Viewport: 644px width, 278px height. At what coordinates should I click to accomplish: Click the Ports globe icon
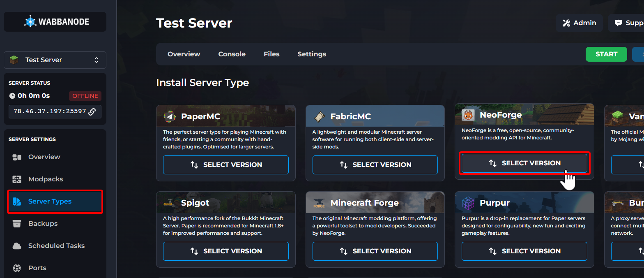click(x=17, y=268)
